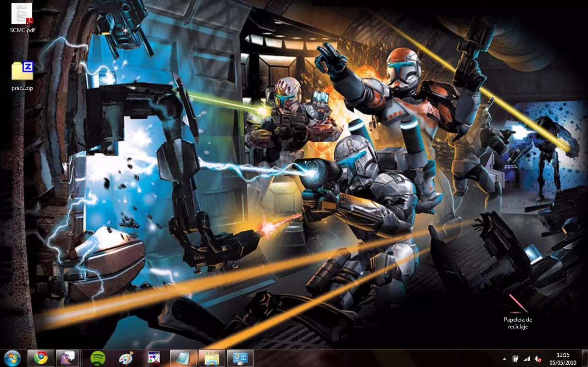Click the 'SCMC.pdf' file name label
This screenshot has height=367, width=588.
[x=22, y=30]
